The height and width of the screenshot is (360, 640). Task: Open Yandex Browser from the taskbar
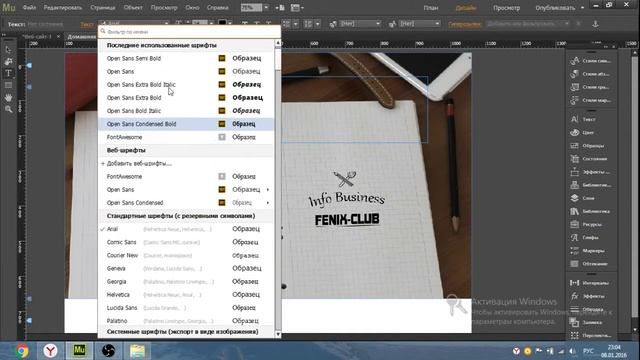[51, 351]
